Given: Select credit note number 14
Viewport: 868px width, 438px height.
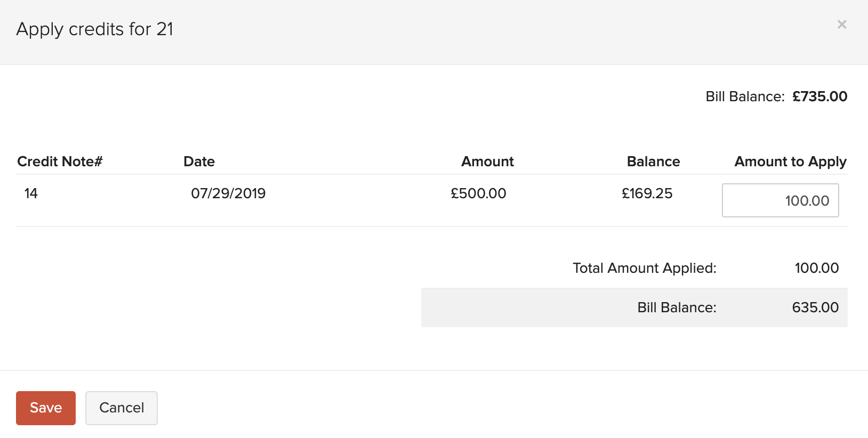Looking at the screenshot, I should [x=31, y=193].
